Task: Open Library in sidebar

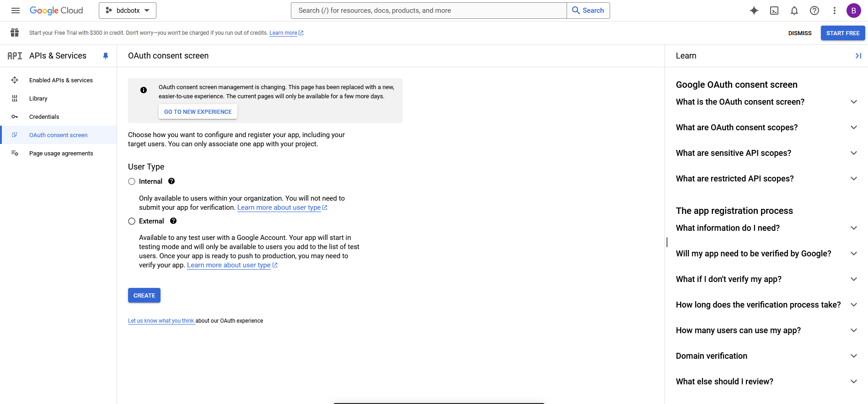Action: tap(59, 98)
